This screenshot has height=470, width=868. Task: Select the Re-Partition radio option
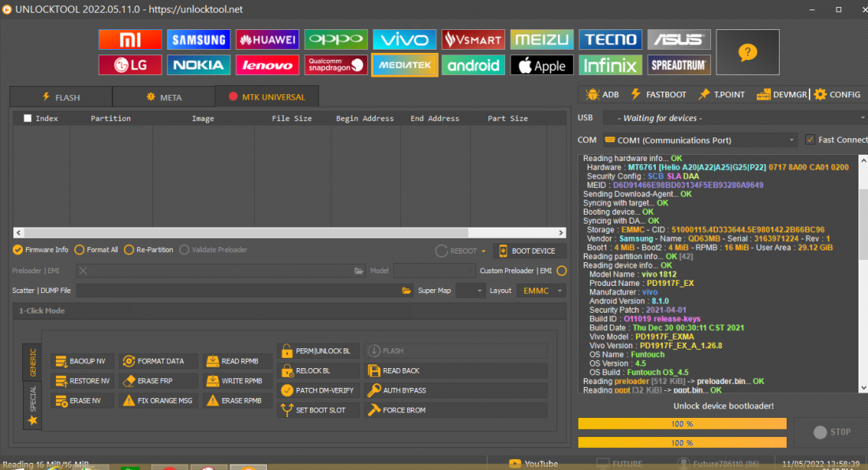(x=148, y=250)
